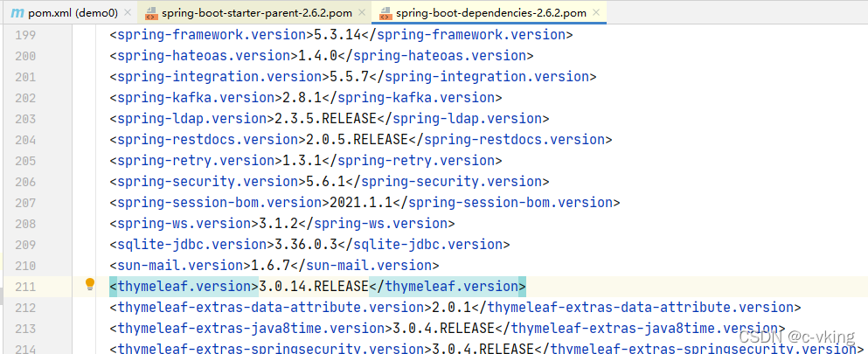Screen dimensions: 868x354
Task: Click the opening spring-security.version tag
Action: (x=207, y=182)
